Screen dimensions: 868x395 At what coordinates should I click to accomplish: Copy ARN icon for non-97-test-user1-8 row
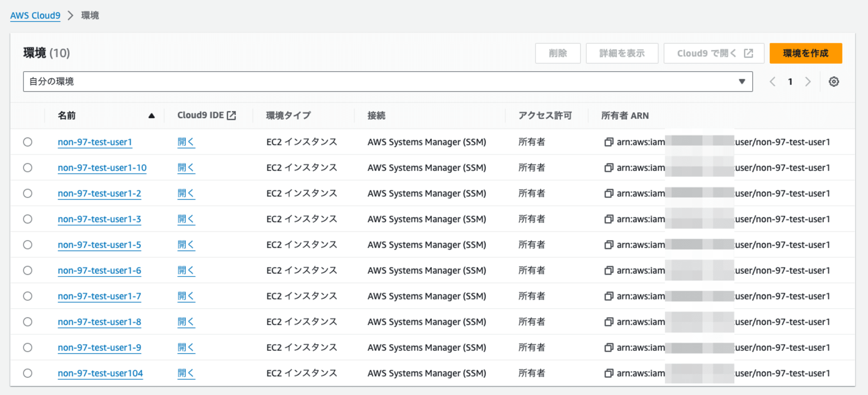[x=609, y=322]
